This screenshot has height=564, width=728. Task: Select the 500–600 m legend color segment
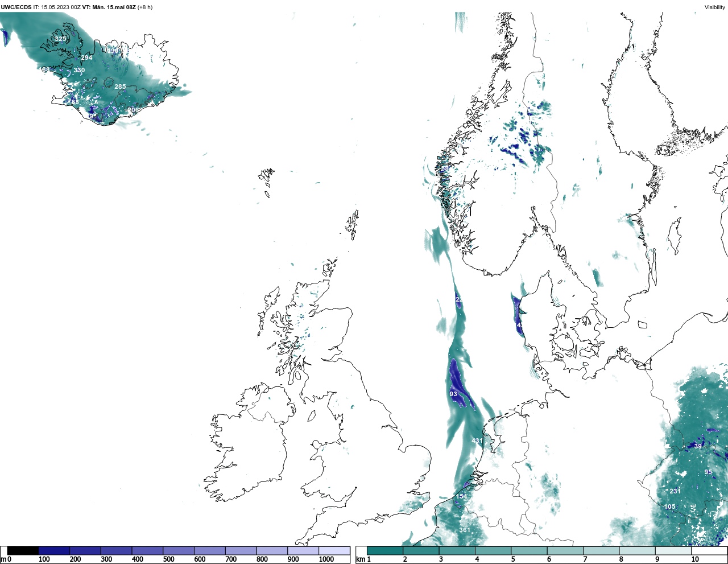click(179, 550)
